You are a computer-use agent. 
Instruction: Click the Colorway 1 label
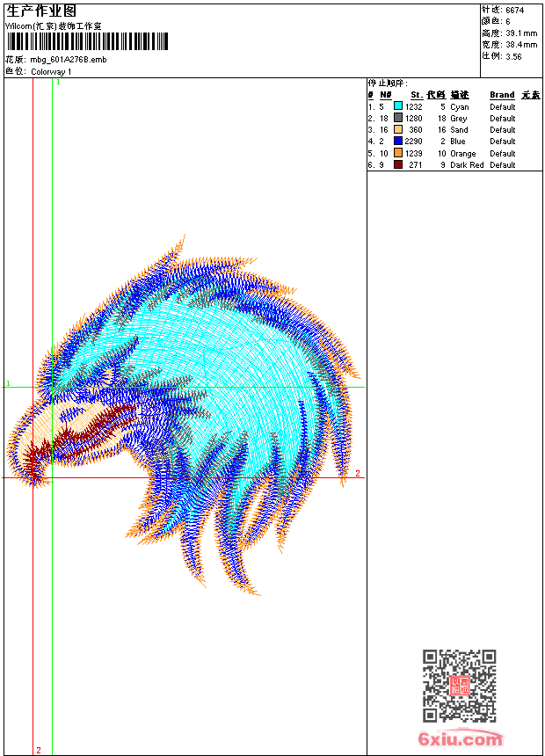point(51,71)
